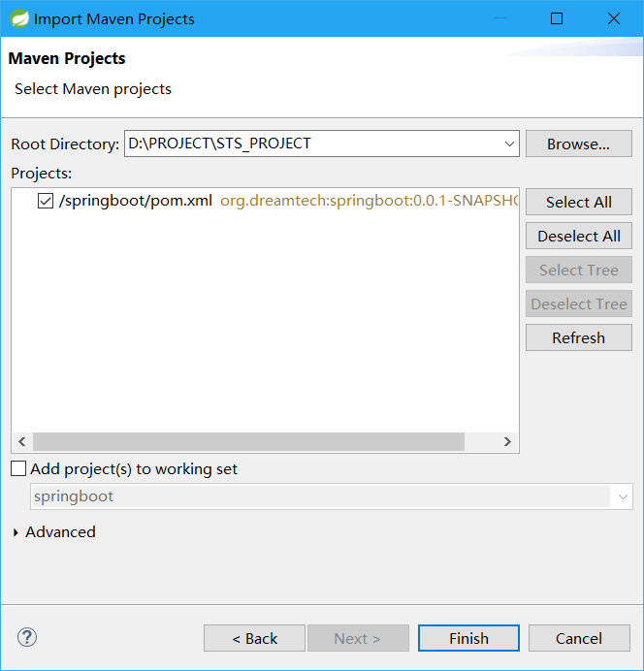Click the Spring leaf icon in title bar
Screen dimensions: 644x671
pos(19,18)
